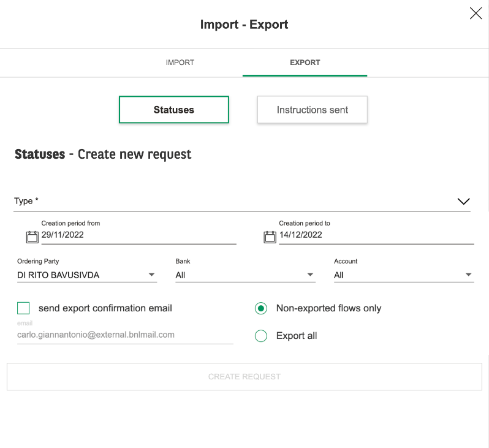Click the Type field label
Viewport: 489px width, 448px height.
tap(26, 201)
